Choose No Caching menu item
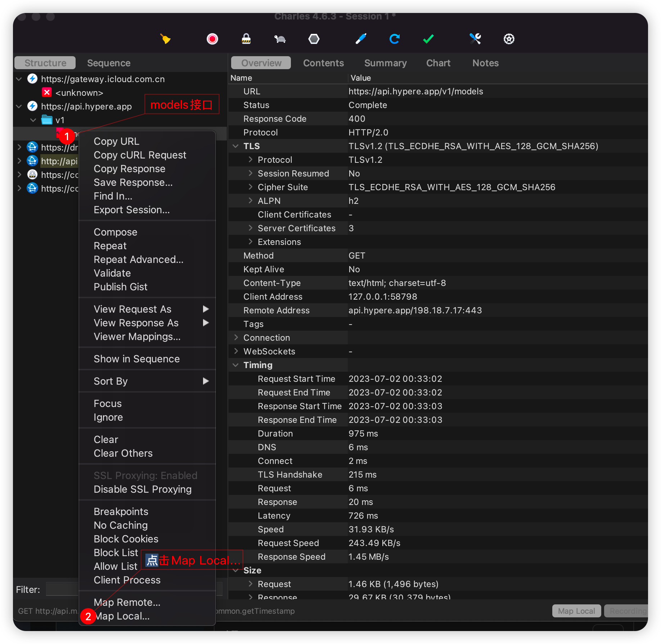661x644 pixels. 147,525
